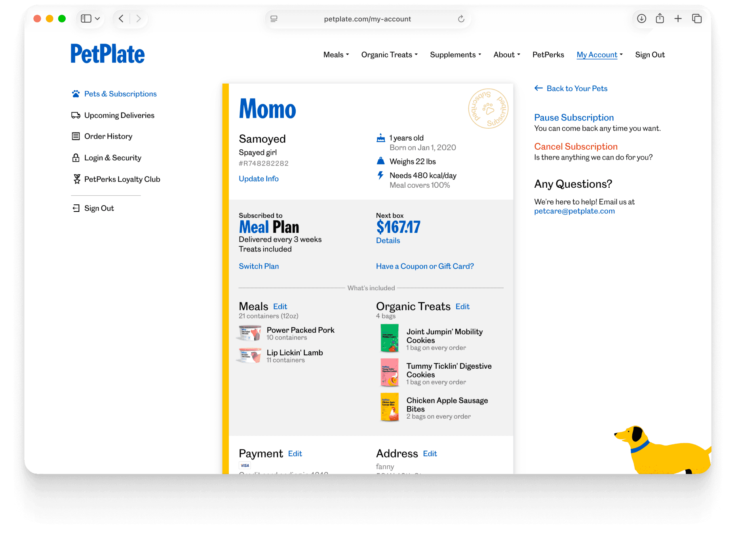Viewport: 736px width, 560px height.
Task: Click the Visa card icon under Payment
Action: (x=245, y=465)
